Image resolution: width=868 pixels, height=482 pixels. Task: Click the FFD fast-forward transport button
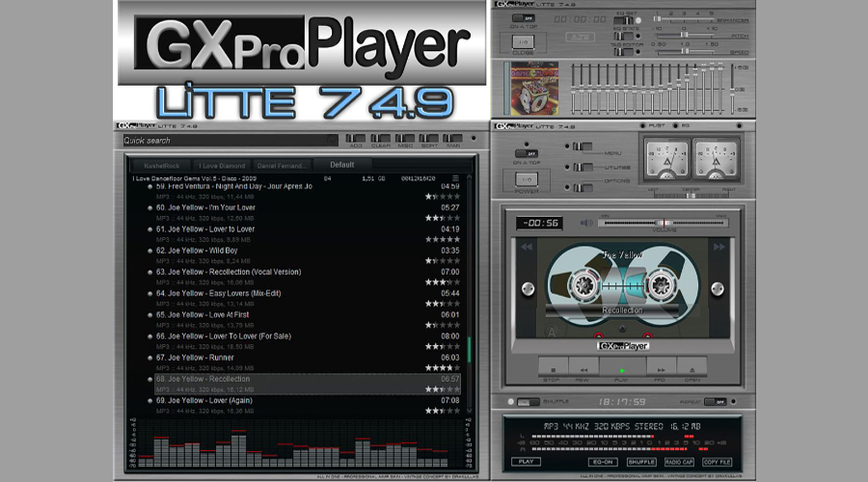pos(661,366)
